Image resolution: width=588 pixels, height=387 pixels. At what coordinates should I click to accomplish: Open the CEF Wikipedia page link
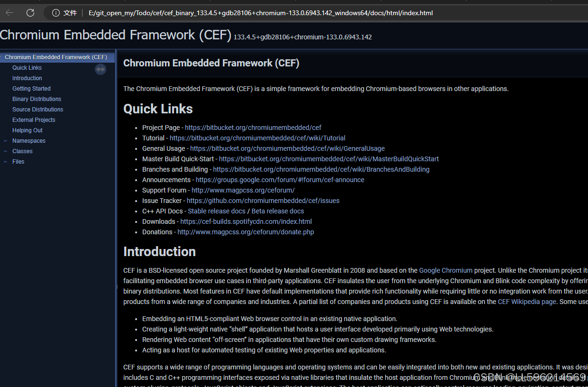[527, 302]
